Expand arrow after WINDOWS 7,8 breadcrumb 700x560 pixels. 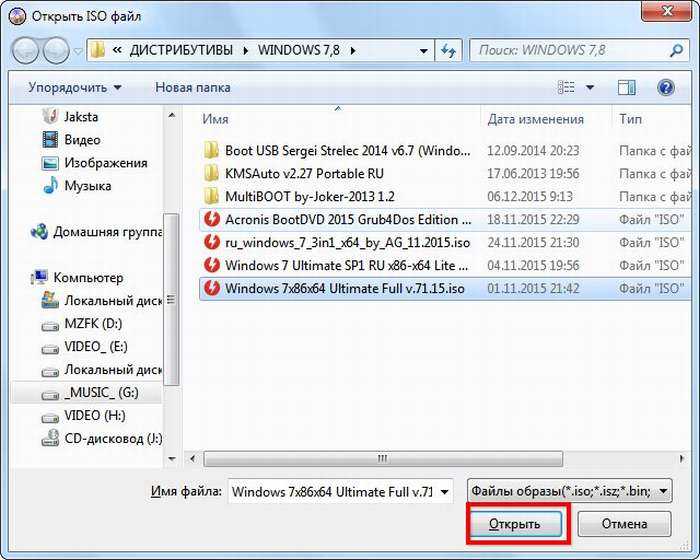[353, 50]
